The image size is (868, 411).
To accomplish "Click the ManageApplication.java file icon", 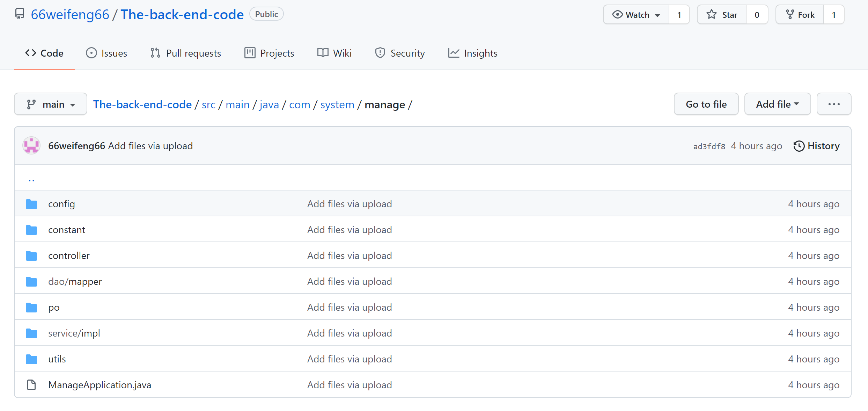I will 31,385.
